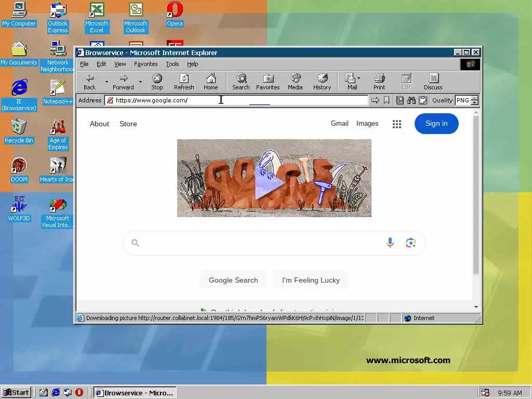The height and width of the screenshot is (399, 532).
Task: Open the Store link
Action: [x=128, y=124]
